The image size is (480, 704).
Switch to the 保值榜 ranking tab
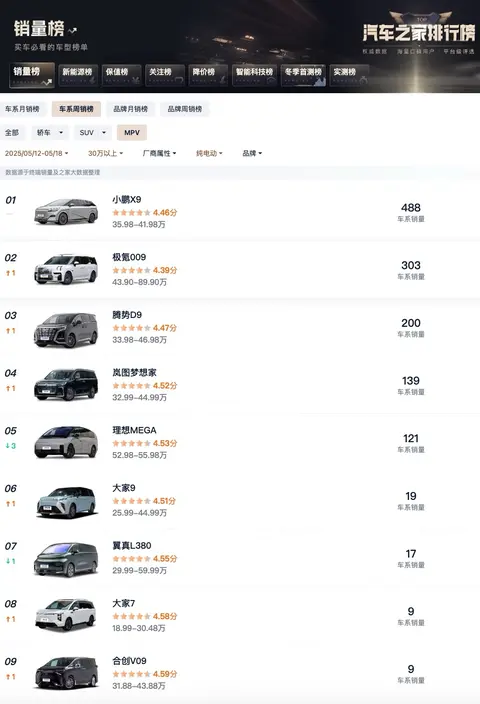(x=121, y=75)
